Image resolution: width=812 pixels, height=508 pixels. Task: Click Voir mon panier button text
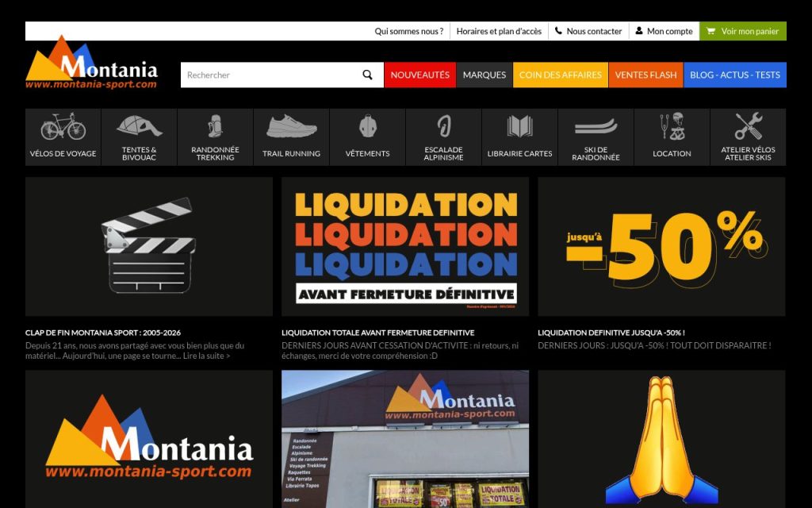coord(750,31)
